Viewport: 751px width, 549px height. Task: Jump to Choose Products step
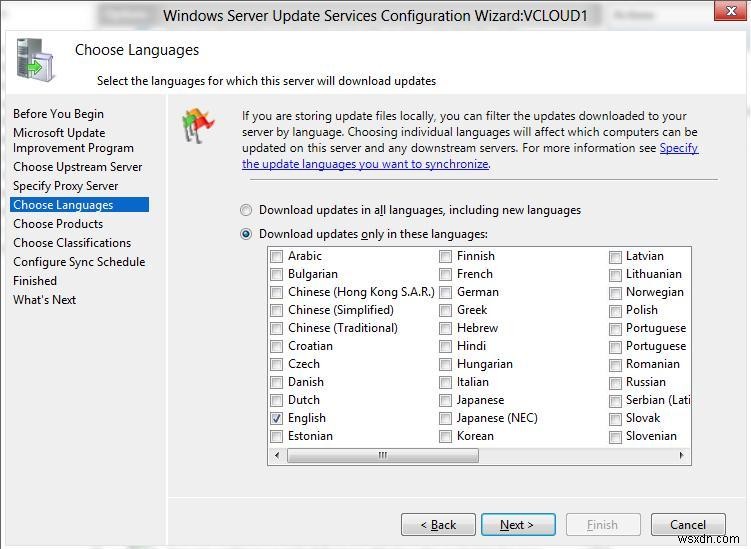(58, 224)
